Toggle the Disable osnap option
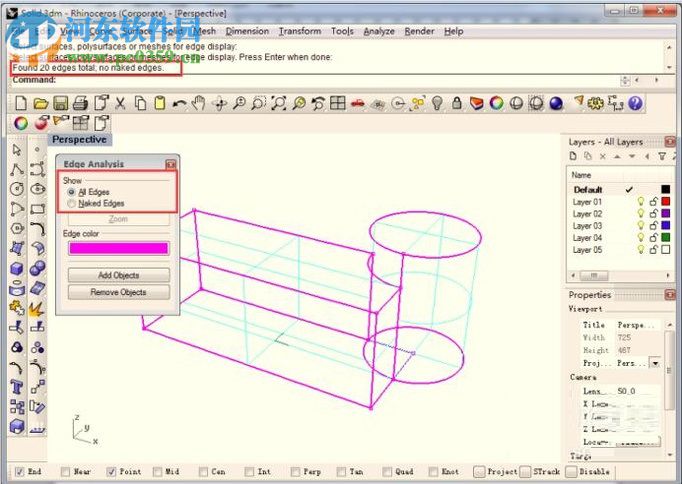 [571, 472]
